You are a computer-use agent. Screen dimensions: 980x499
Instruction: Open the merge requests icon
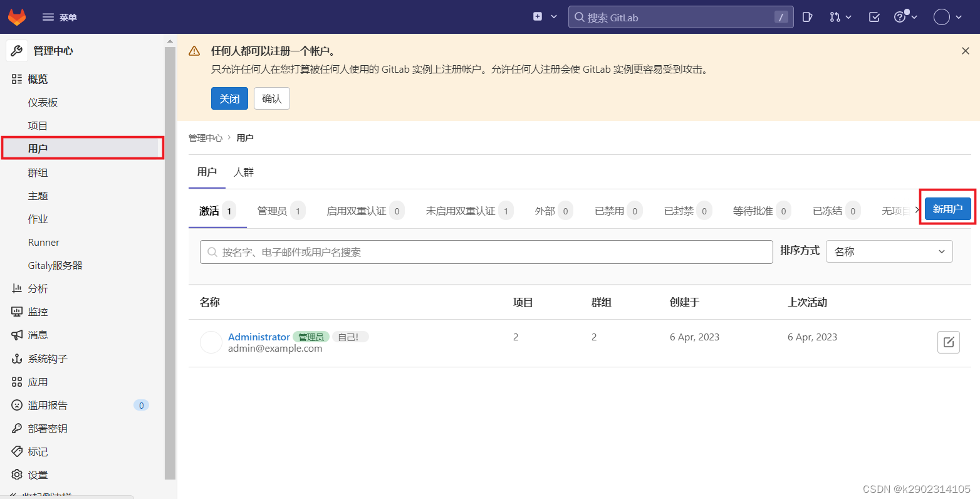pyautogui.click(x=835, y=17)
